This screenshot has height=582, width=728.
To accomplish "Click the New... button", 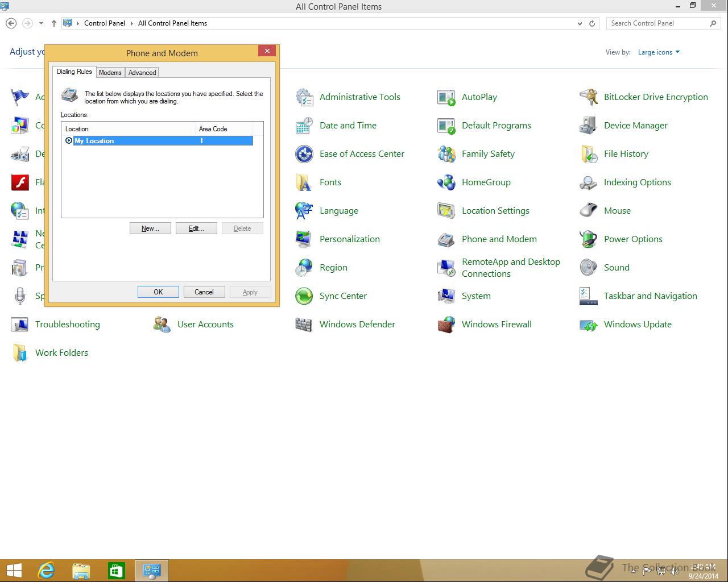I will coord(150,228).
